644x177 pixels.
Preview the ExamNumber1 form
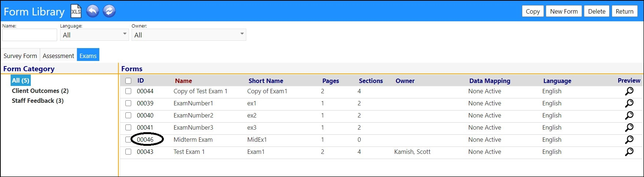coord(629,104)
